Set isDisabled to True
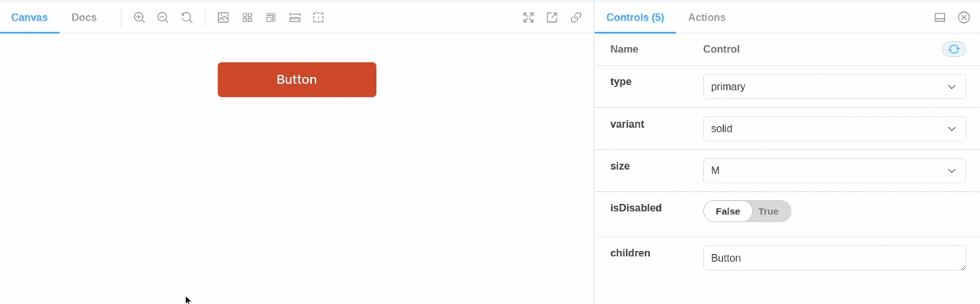Image resolution: width=980 pixels, height=304 pixels. click(769, 211)
